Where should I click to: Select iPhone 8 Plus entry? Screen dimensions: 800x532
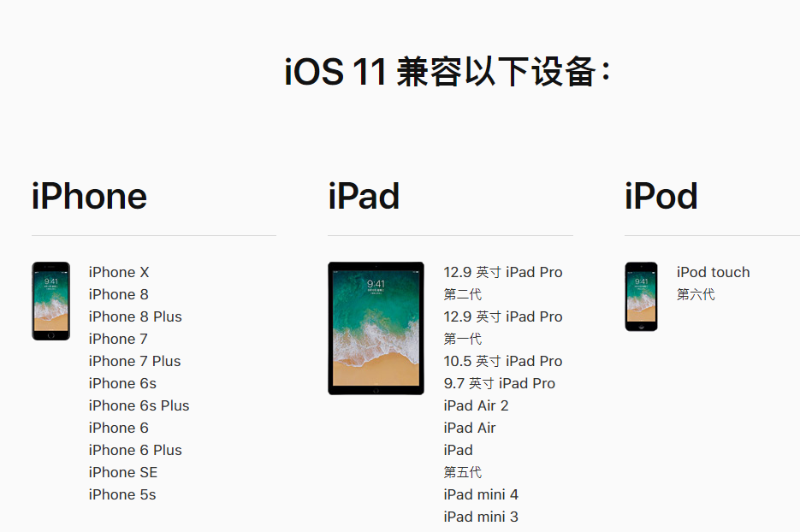click(x=135, y=316)
